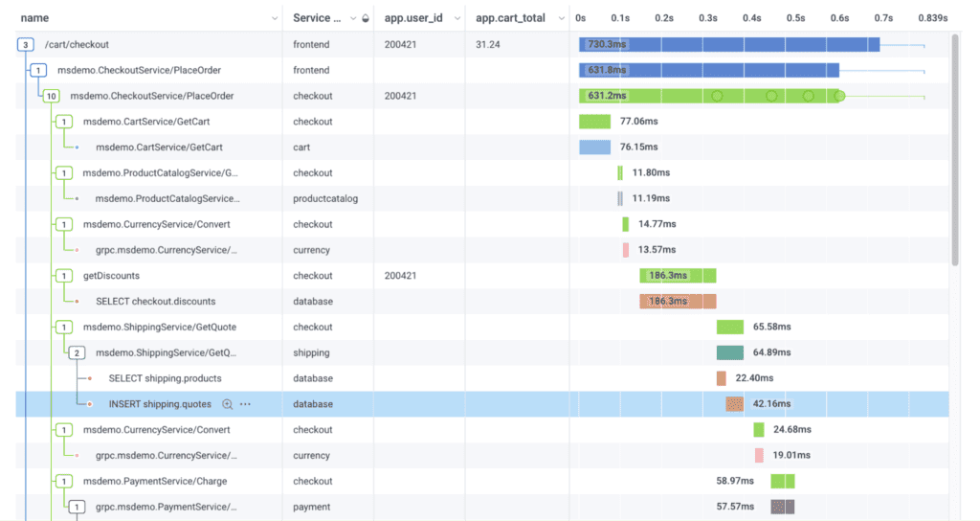
Task: Open the app.cart_total column dropdown
Action: tap(558, 18)
